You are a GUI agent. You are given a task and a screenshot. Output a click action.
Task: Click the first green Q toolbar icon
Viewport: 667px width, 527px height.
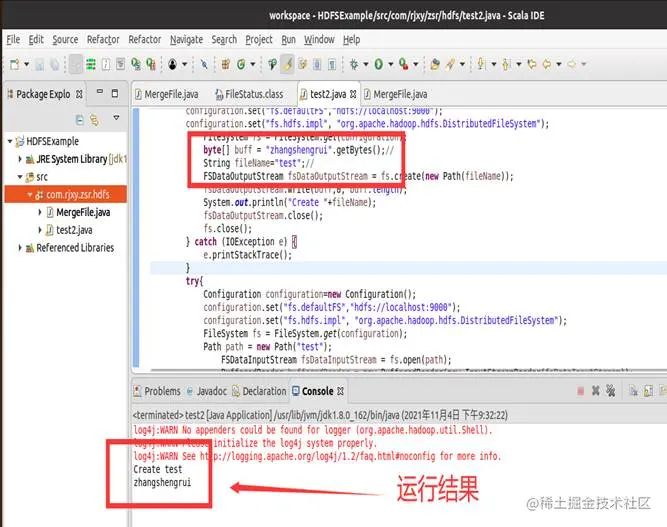tap(136, 64)
